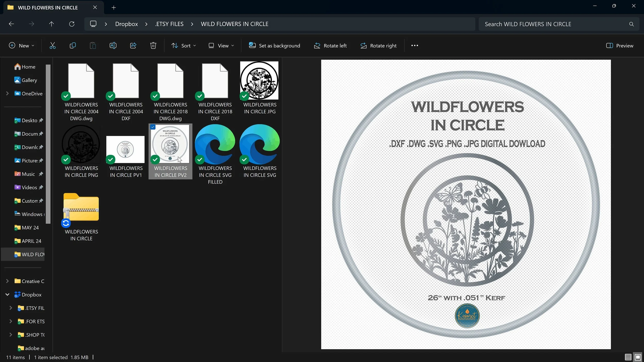The height and width of the screenshot is (362, 644).
Task: Click the navigation pane scrollbar
Action: click(x=48, y=144)
